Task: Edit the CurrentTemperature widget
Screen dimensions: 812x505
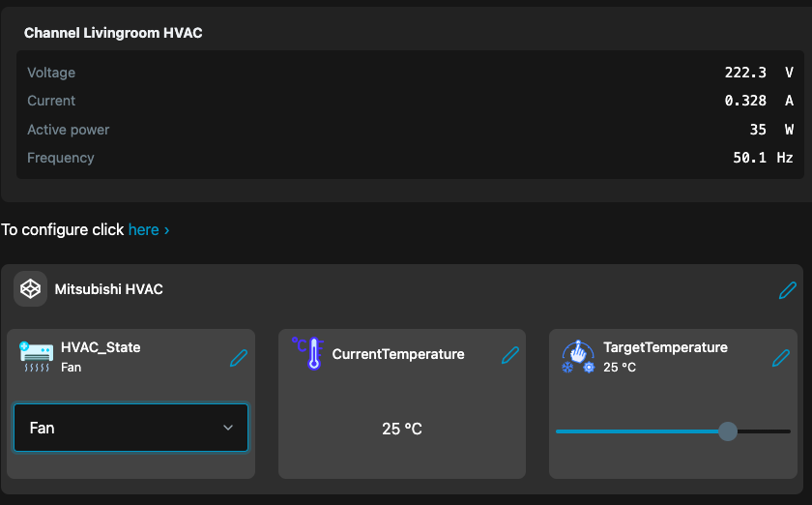Action: tap(510, 355)
